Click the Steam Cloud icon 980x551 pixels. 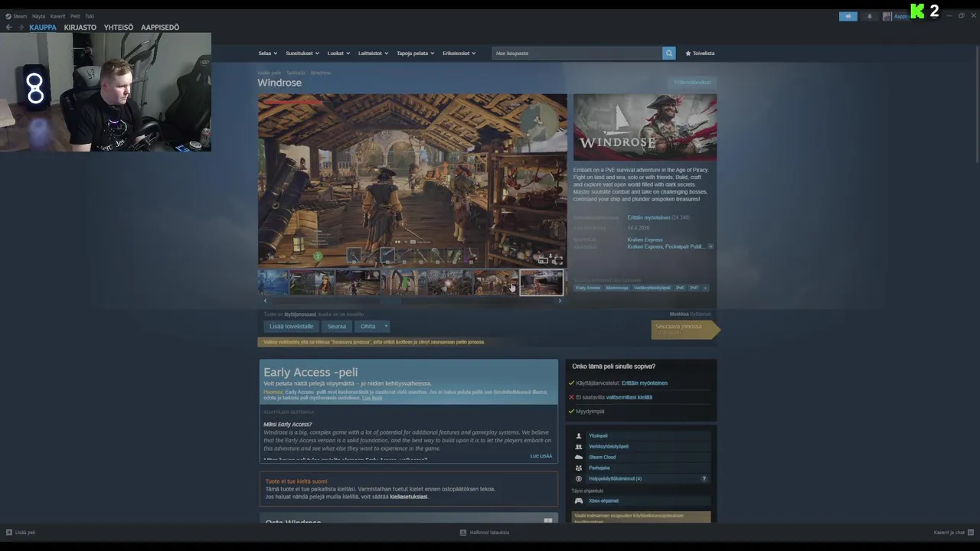pyautogui.click(x=579, y=457)
